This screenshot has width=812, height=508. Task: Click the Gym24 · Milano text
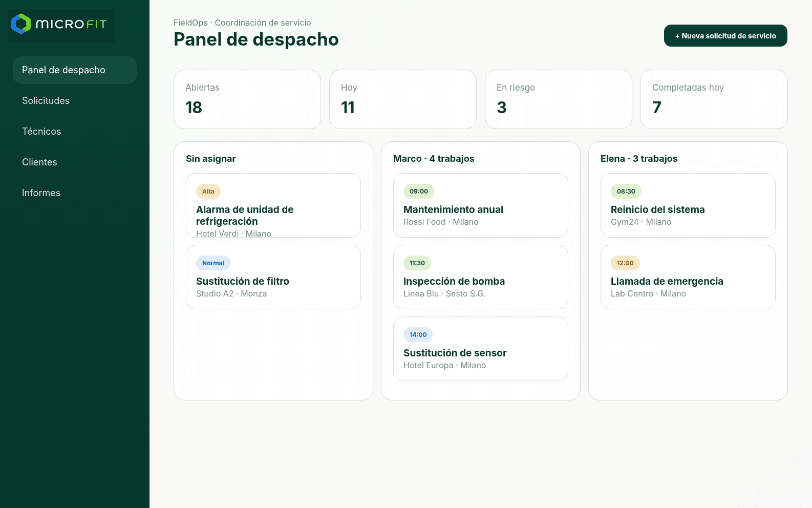click(641, 222)
